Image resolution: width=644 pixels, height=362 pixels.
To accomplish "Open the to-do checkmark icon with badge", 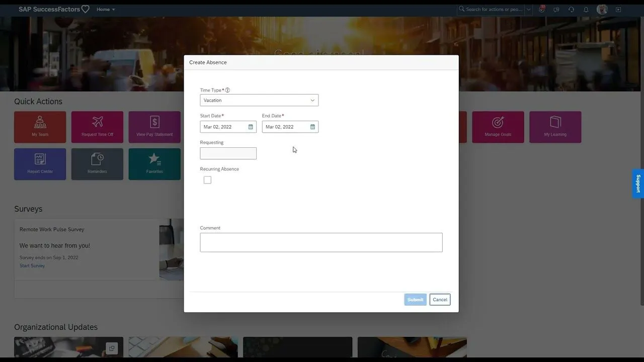I will coord(541,10).
